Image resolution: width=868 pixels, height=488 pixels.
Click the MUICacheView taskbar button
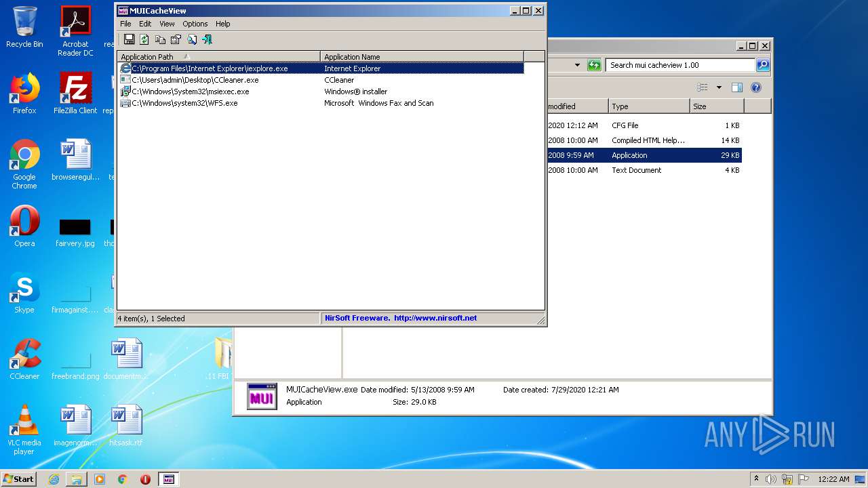(x=169, y=479)
